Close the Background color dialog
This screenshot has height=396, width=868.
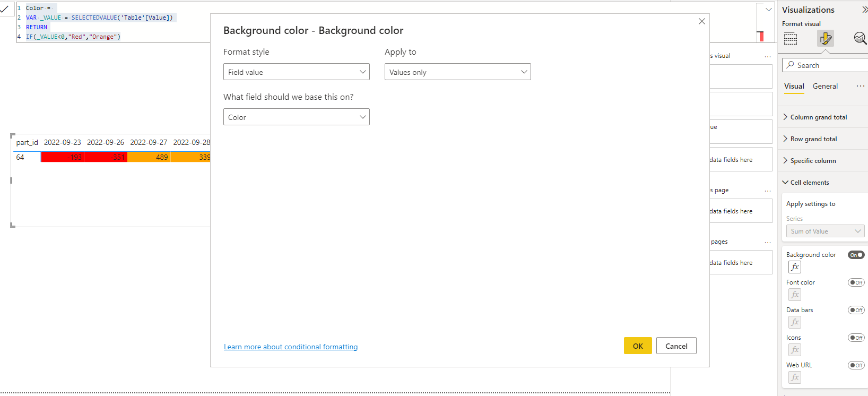coord(702,21)
